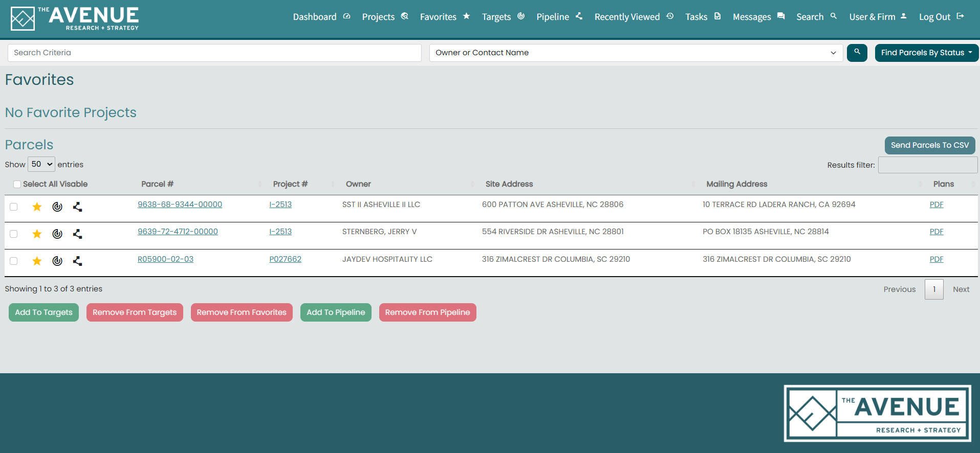980x453 pixels.
Task: Click the Remove From Pipeline button
Action: coord(427,312)
